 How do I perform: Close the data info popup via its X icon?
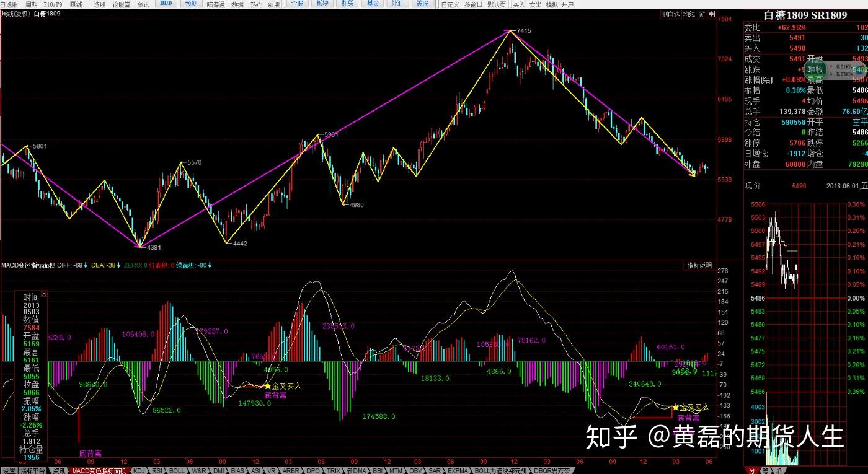pyautogui.click(x=44, y=294)
